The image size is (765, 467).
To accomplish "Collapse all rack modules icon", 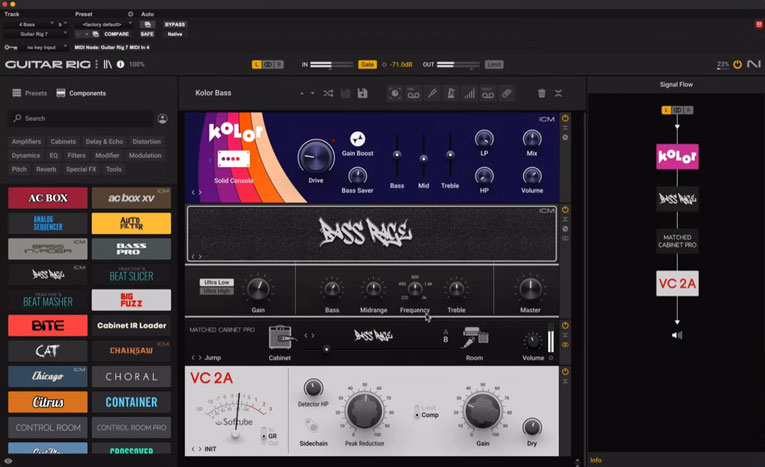I will pyautogui.click(x=558, y=93).
